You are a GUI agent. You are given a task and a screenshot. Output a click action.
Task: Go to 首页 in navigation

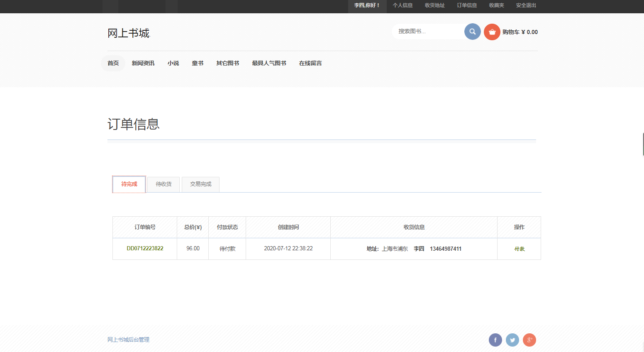(x=113, y=63)
